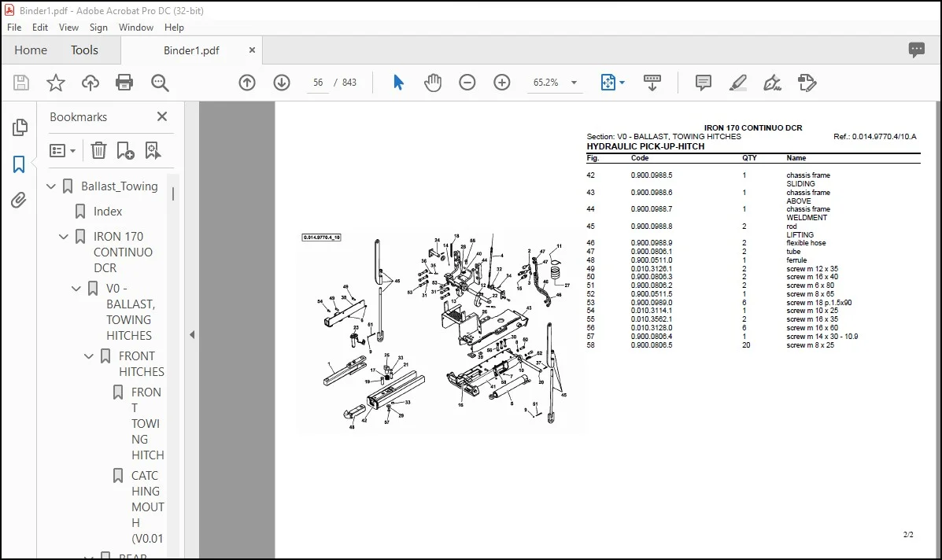Open the bookmarks options dropdown
This screenshot has height=560, width=942.
coord(62,150)
